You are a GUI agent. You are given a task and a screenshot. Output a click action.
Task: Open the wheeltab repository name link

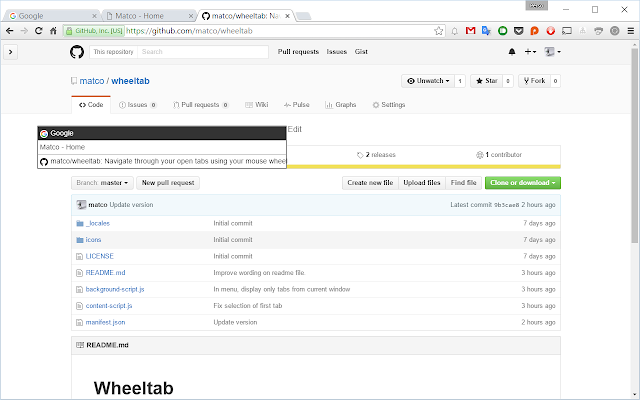(130, 81)
